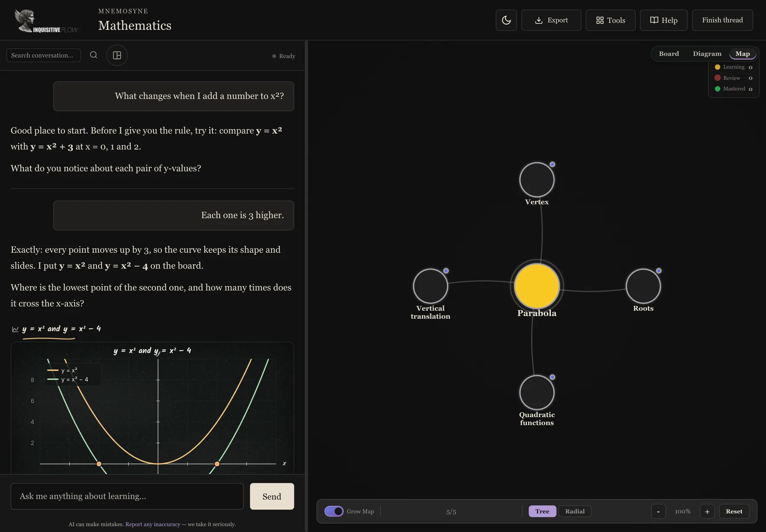Select the Tree layout option
This screenshot has height=532, width=766.
542,511
